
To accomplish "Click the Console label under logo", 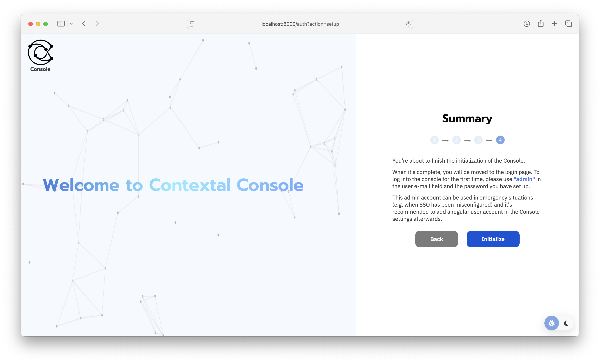I will [40, 69].
